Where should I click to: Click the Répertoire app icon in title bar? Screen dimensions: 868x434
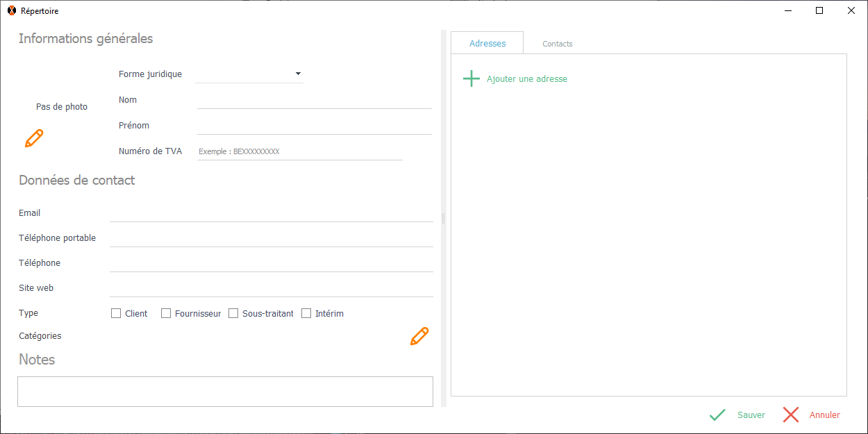[11, 11]
